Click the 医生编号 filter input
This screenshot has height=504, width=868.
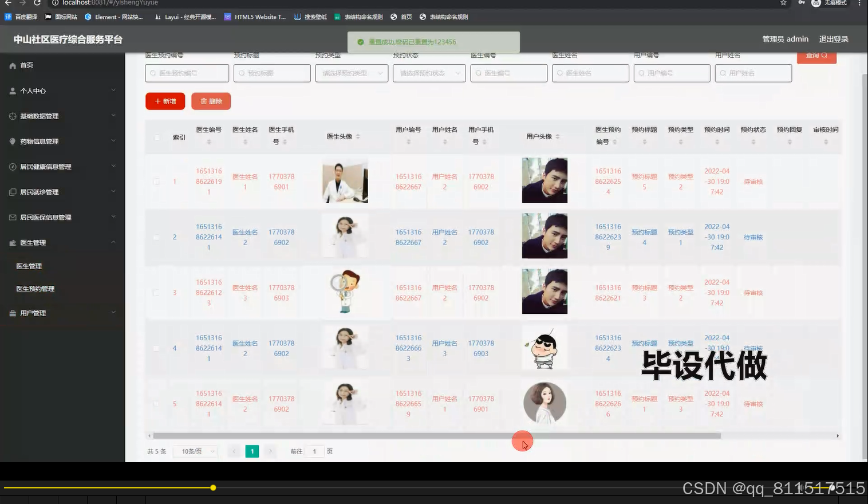click(x=509, y=73)
